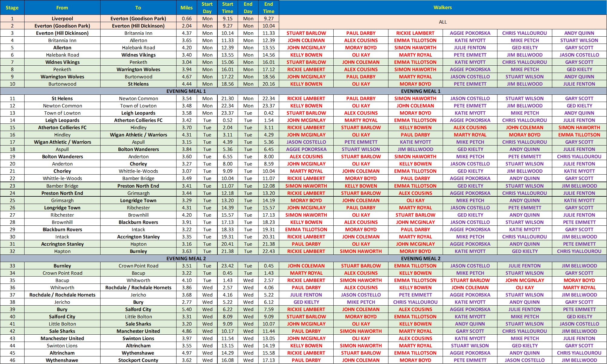Click Start Time header cell
The width and height of the screenshot is (607, 364).
[x=227, y=8]
